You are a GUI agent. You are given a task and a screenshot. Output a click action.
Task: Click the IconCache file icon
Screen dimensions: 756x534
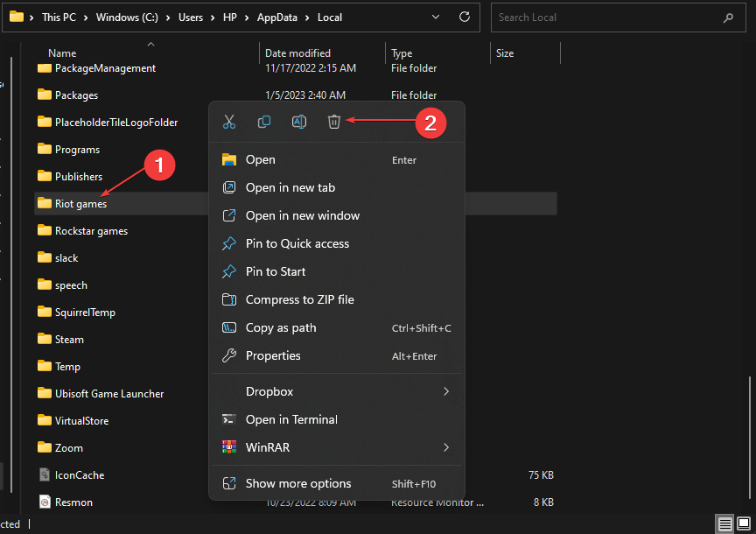click(45, 474)
